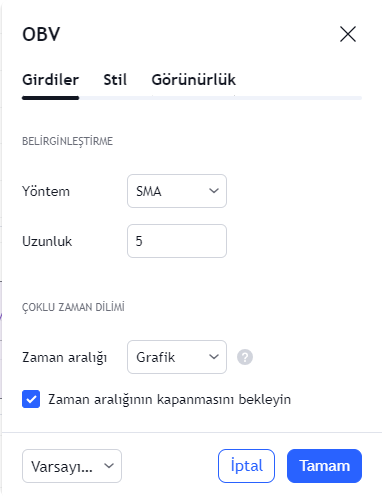This screenshot has width=382, height=498.
Task: Switch to the Stil tab
Action: (115, 80)
